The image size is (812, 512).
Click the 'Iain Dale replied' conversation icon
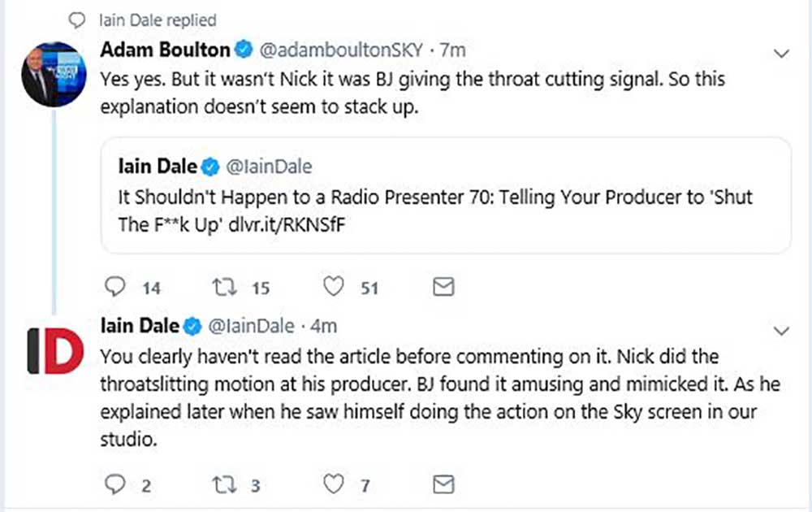pos(79,20)
